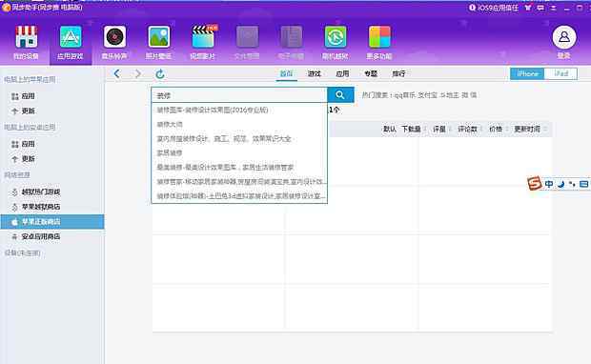Switch to the 游戏 tab
Screen dimensions: 591x364
(x=314, y=73)
